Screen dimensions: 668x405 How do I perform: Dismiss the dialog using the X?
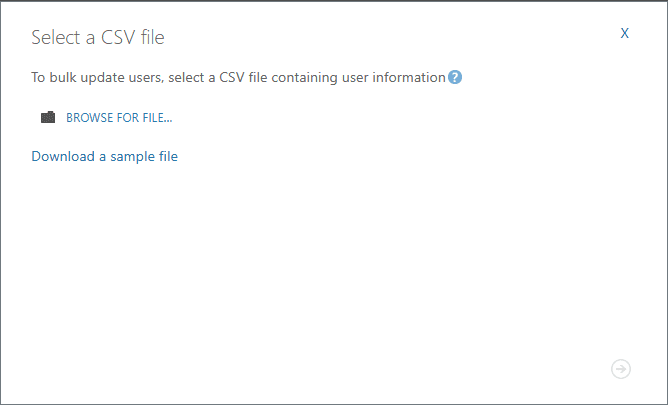click(x=625, y=33)
